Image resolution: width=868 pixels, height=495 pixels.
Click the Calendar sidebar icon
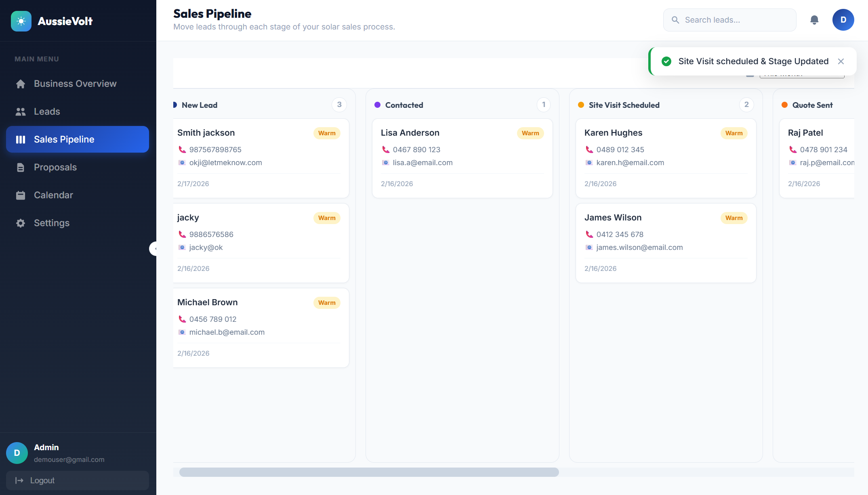point(21,195)
